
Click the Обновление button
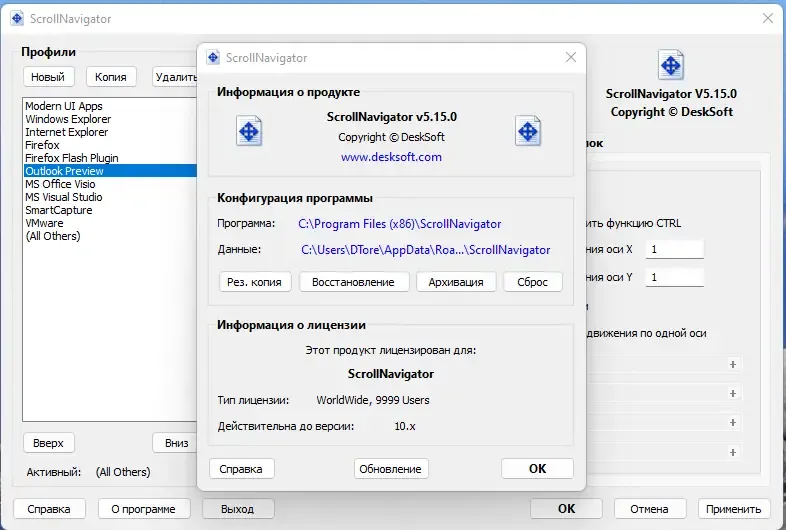click(x=390, y=469)
